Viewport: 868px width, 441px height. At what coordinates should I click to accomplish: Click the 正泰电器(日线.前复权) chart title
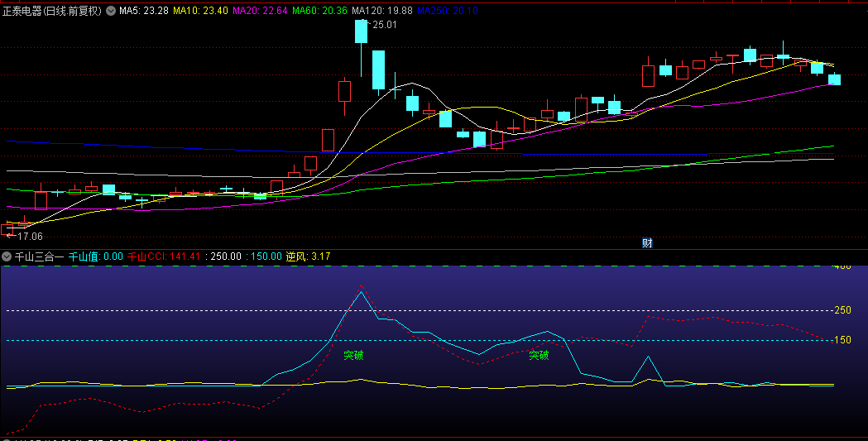pyautogui.click(x=51, y=11)
